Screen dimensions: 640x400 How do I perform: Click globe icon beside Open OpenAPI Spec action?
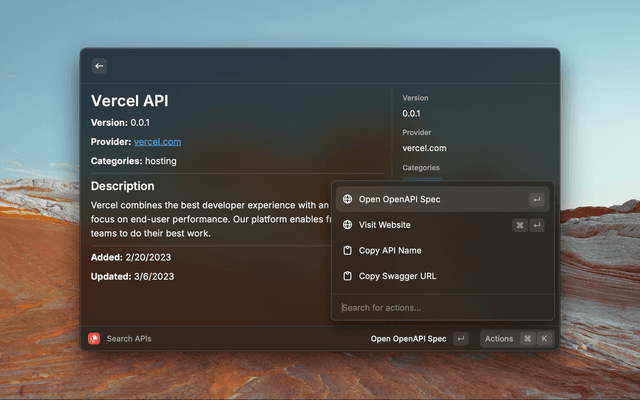347,200
